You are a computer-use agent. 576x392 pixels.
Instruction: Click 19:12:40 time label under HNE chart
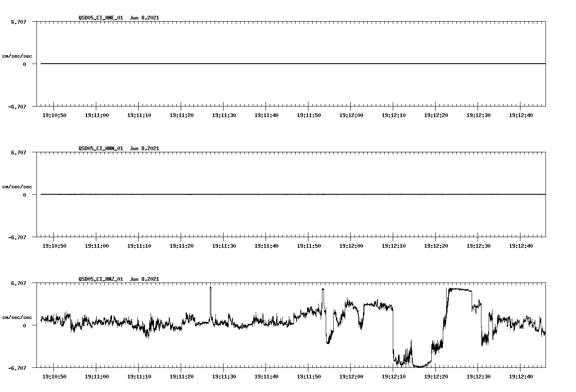(x=521, y=115)
